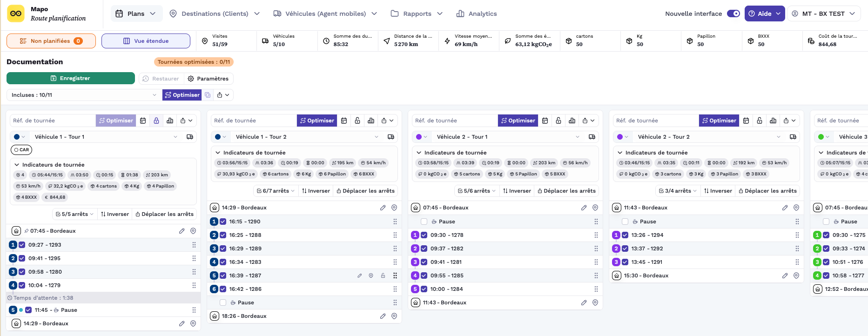Open the blue color picker for Véhicule 1 Tour 1
Viewport: 868px width, 336px height.
click(20, 137)
